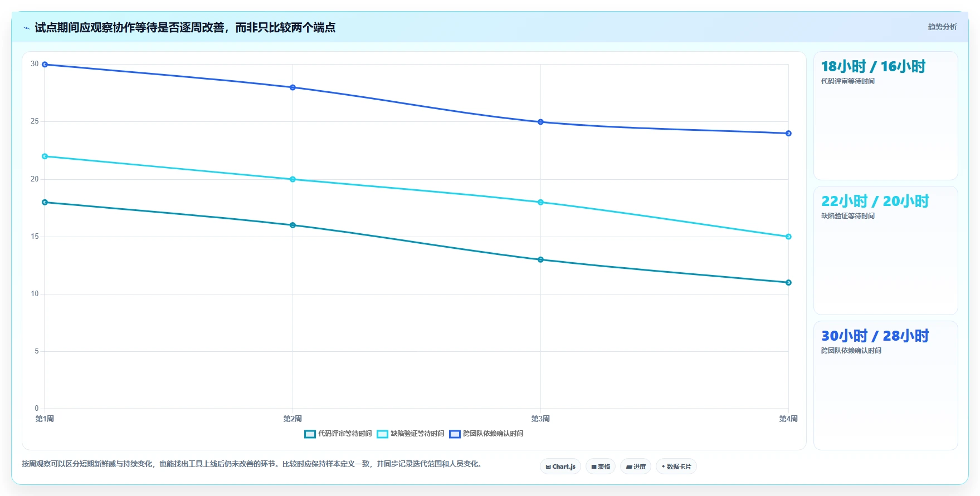This screenshot has width=980, height=496.
Task: Click 代码评审等待时间 data point at 第1周
Action: 45,202
